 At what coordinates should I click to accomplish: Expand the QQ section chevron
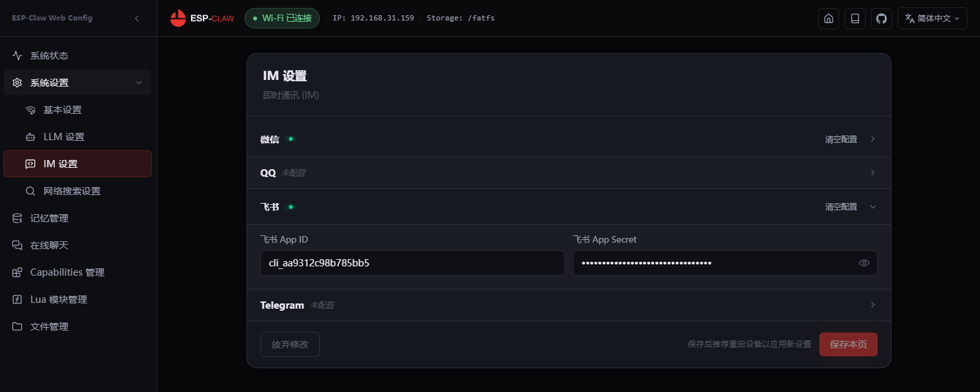click(x=873, y=173)
